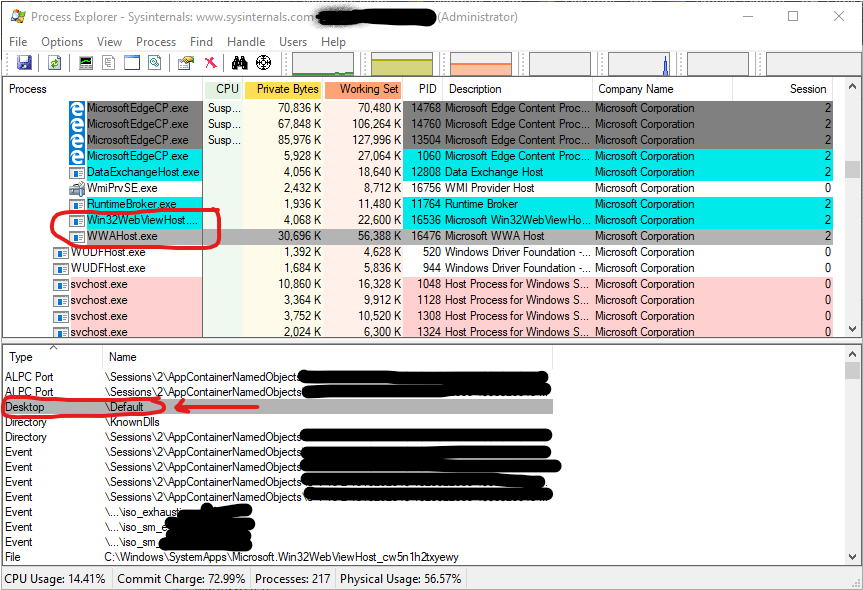
Task: Sort by the Session column header
Action: (783, 89)
